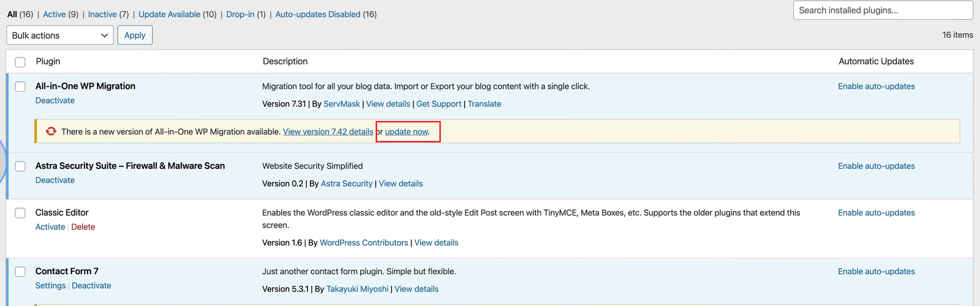The width and height of the screenshot is (980, 306).
Task: Show All (16) plugins filter
Action: point(20,14)
